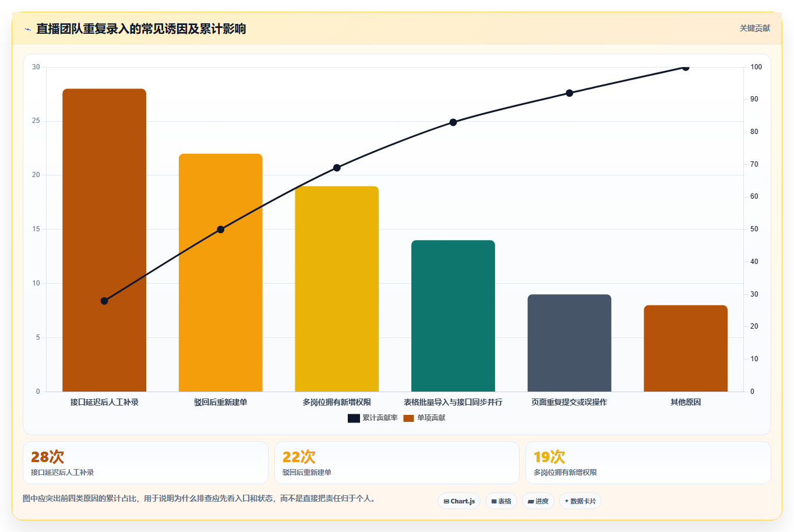Click the x-axis label 表格批量导入与接口同步并行

[x=453, y=402]
